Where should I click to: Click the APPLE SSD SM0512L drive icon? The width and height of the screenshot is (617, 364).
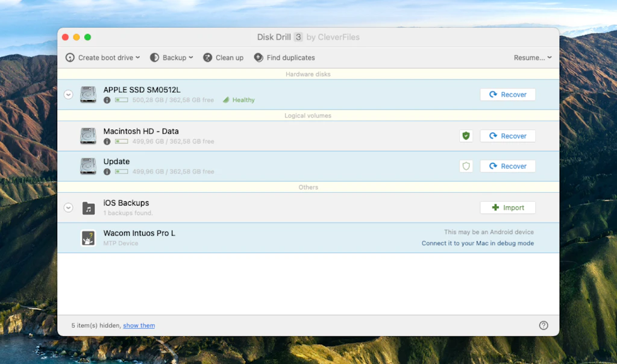pos(88,95)
